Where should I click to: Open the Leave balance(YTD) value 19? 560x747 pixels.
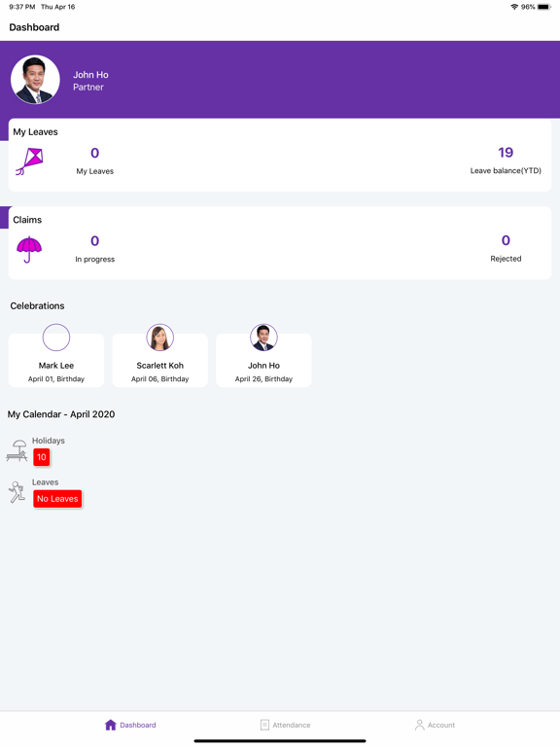pyautogui.click(x=506, y=153)
